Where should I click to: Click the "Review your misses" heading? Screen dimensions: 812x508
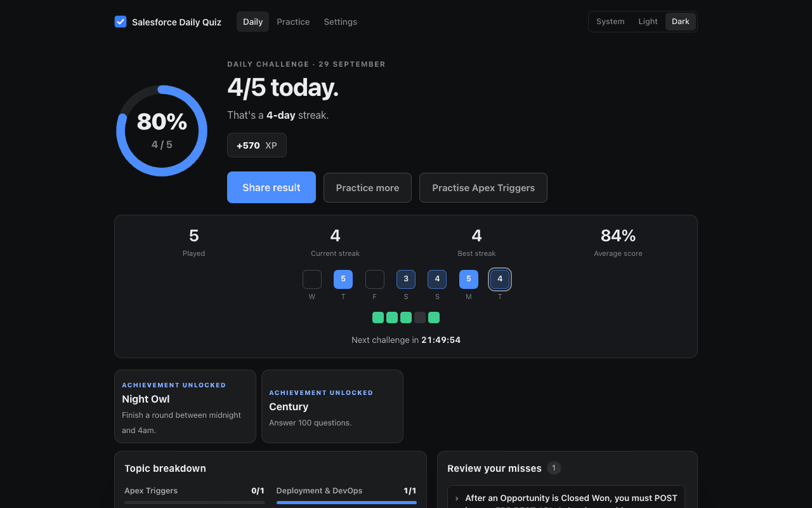pyautogui.click(x=494, y=469)
